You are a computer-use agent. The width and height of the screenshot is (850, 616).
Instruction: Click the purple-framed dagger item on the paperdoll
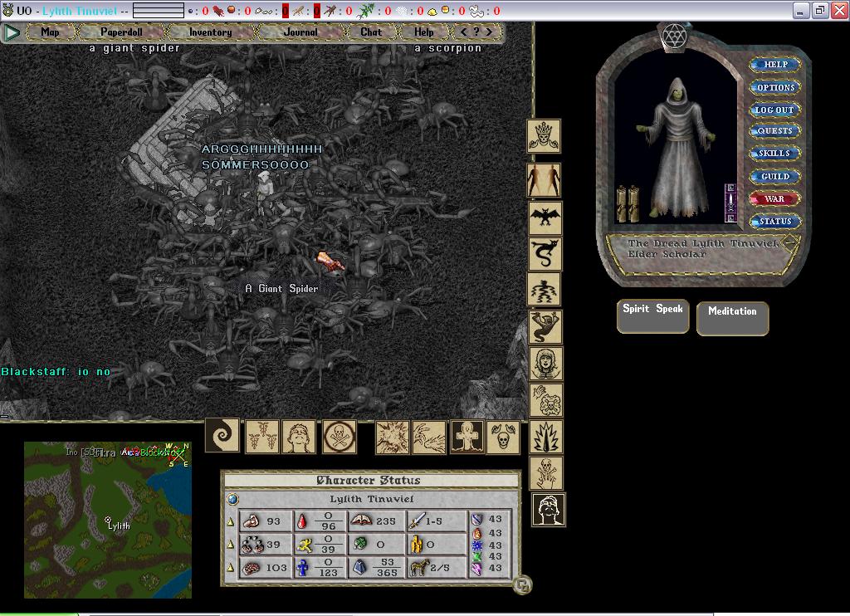[x=730, y=203]
